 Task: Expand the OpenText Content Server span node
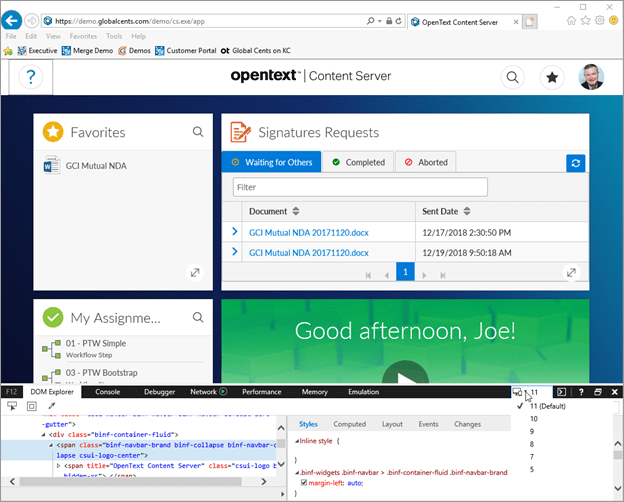click(x=58, y=465)
